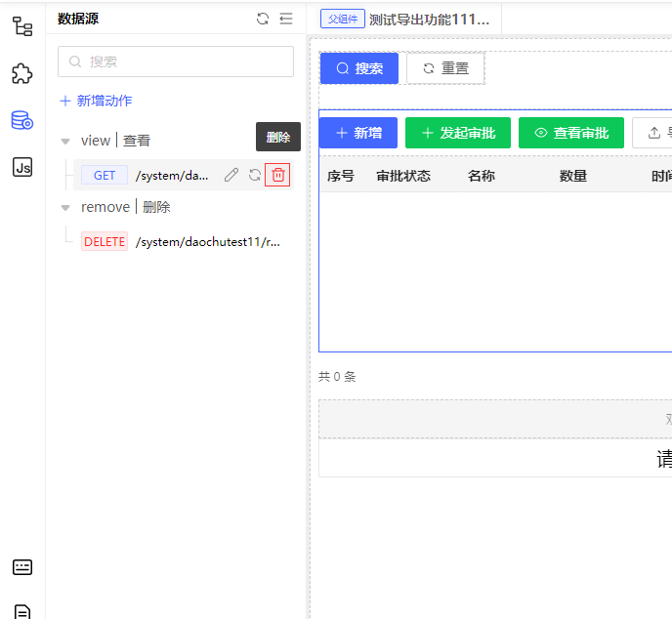Image resolution: width=672 pixels, height=619 pixels.
Task: Collapse the data source panel icon
Action: (286, 19)
